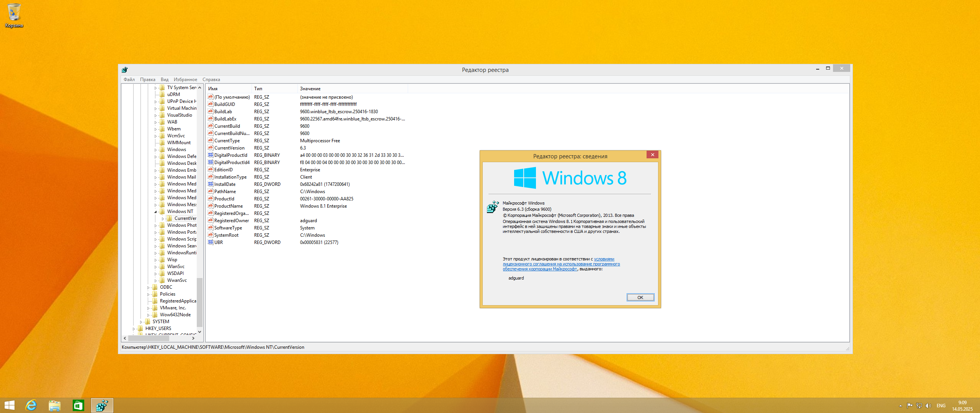Select the WindowsRuntime tree item
This screenshot has width=980, height=413.
click(x=182, y=253)
